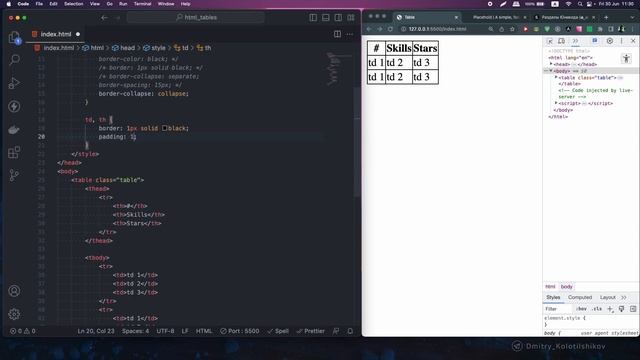The height and width of the screenshot is (360, 640).
Task: Show more Styles sidebar tabs chevron
Action: pos(624,297)
